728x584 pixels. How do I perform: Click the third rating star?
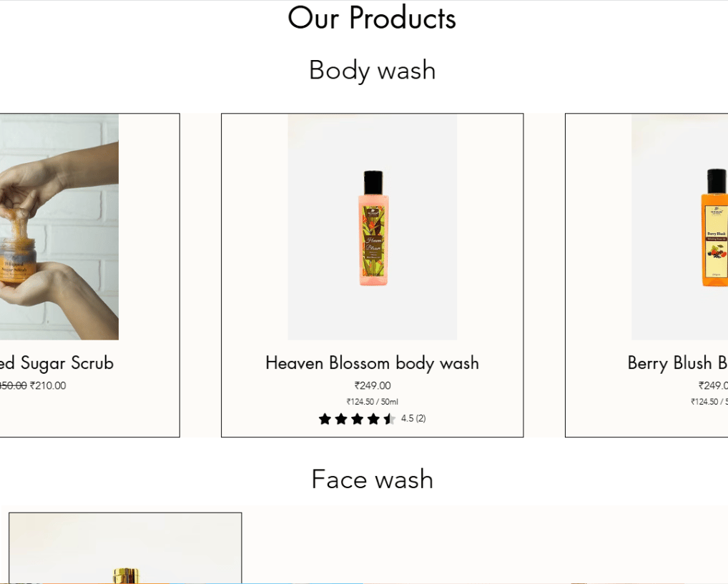[357, 419]
